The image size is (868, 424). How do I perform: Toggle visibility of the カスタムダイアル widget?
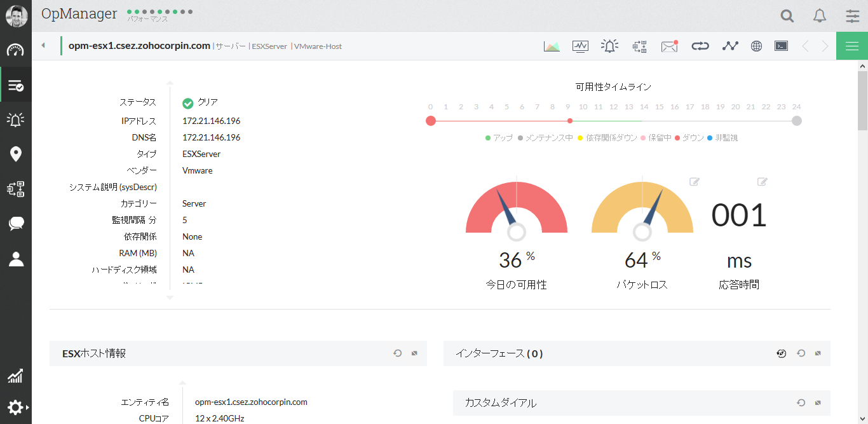point(817,402)
